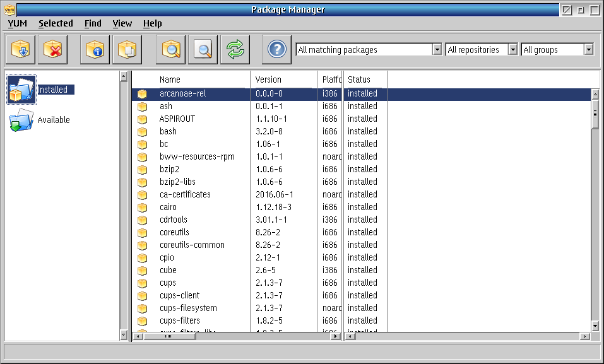The width and height of the screenshot is (604, 364).
Task: Click the package icon beside bc
Action: [143, 144]
